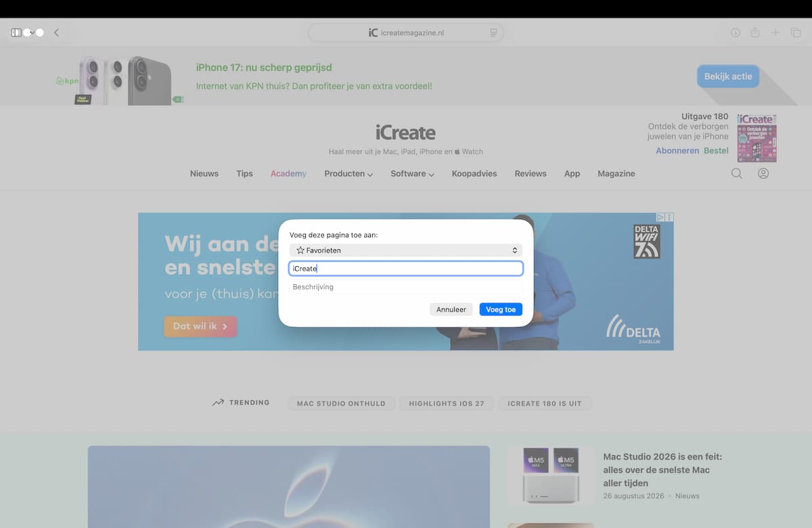
Task: Open the Favorieten folder dropdown
Action: [406, 250]
